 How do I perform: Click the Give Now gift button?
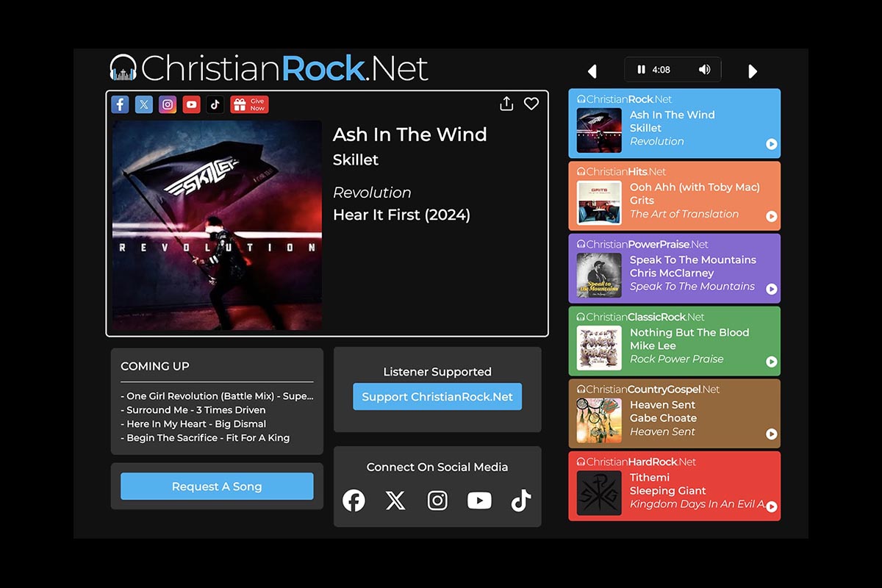(x=249, y=104)
